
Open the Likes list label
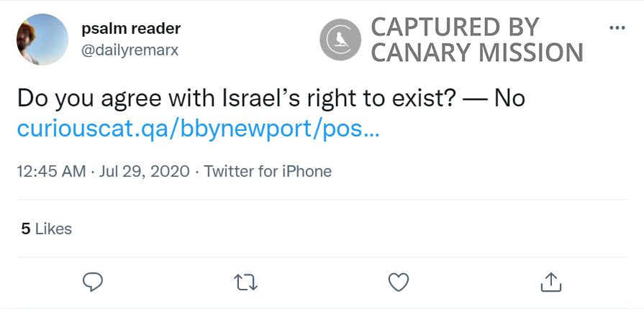54,229
